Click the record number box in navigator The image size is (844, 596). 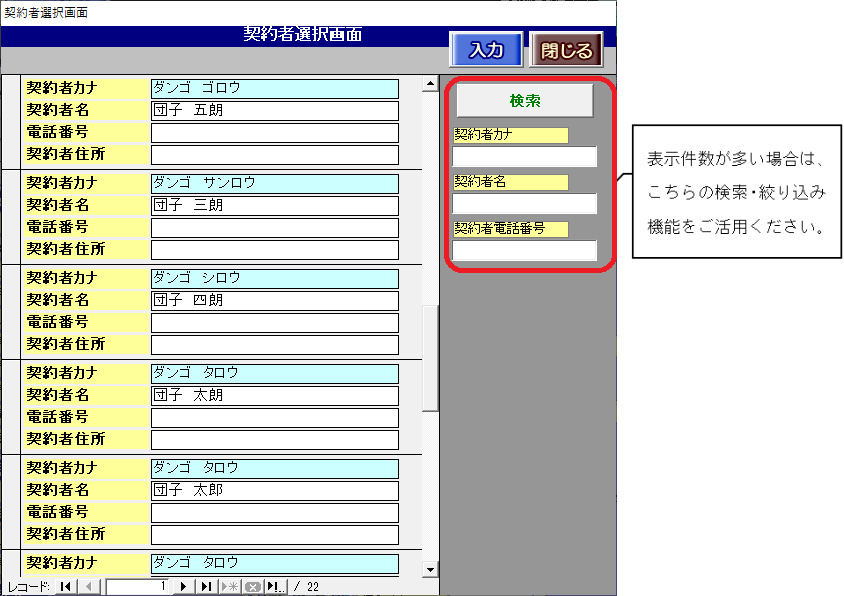139,587
